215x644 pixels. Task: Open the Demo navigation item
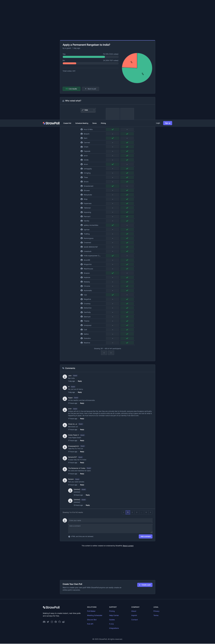(94, 123)
